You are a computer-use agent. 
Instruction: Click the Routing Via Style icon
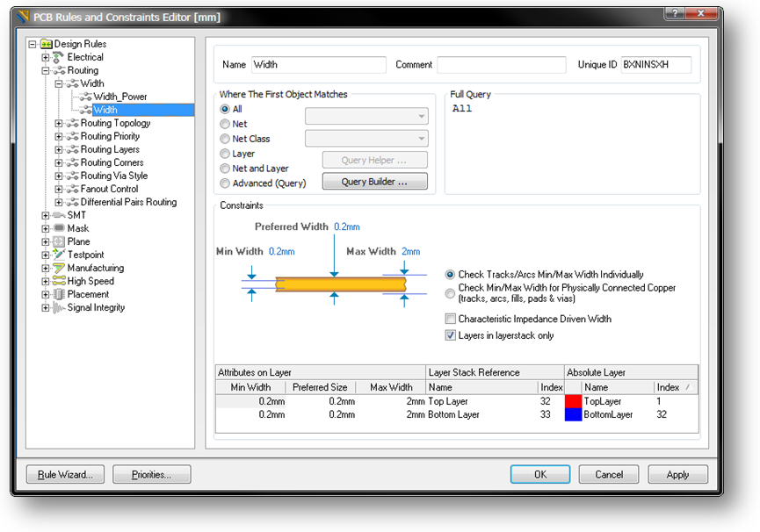[72, 176]
